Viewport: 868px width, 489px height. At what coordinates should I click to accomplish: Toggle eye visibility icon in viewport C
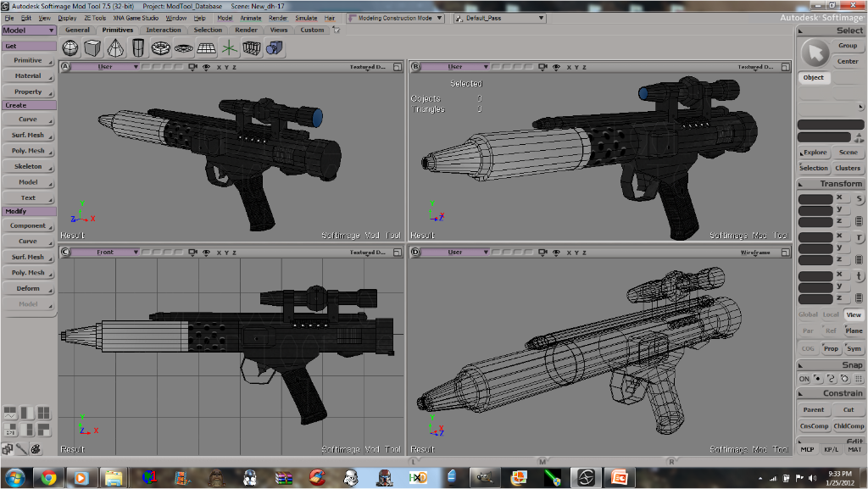pyautogui.click(x=206, y=253)
